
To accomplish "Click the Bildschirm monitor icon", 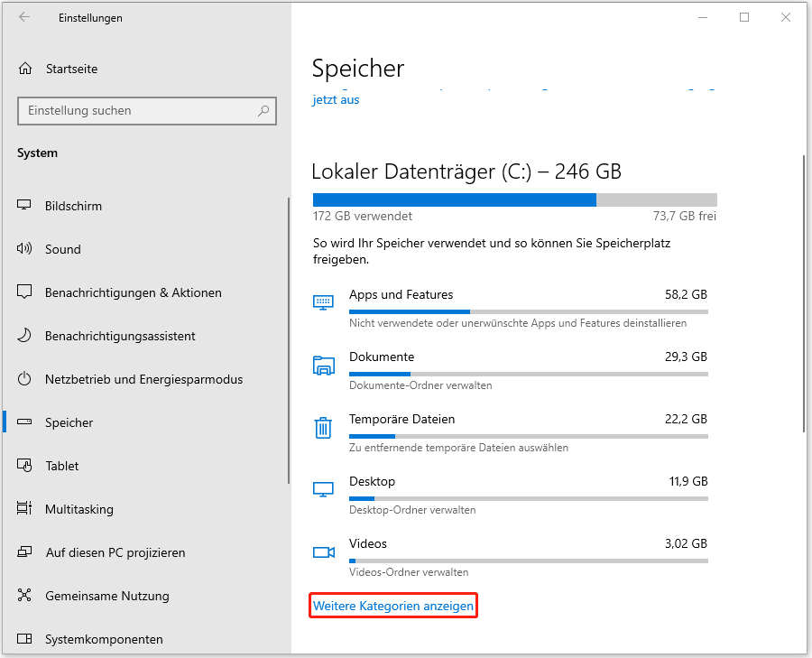I will [x=24, y=205].
